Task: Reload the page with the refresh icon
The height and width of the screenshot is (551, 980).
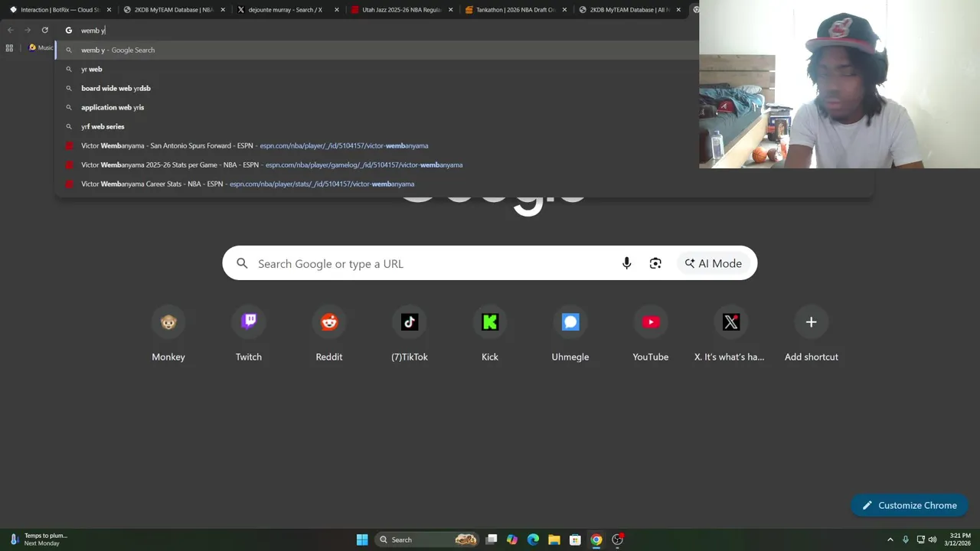Action: coord(44,30)
